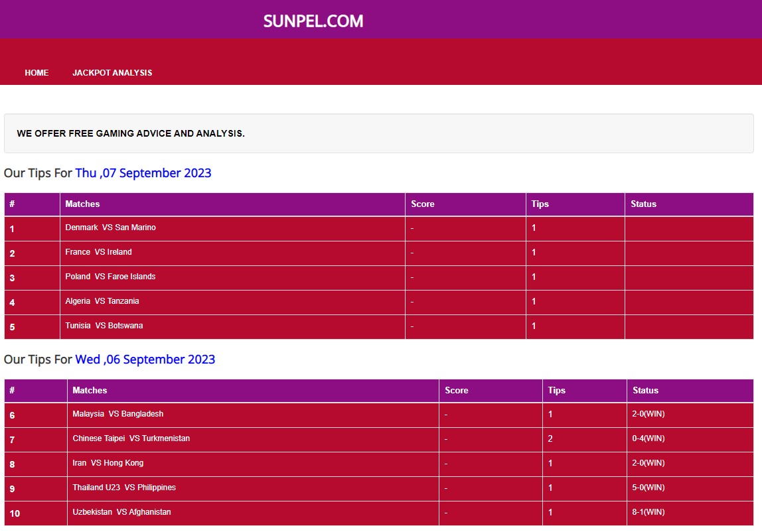Click the 0-4(WIN) status result
Viewport: 762px width, 532px height.
pos(648,438)
